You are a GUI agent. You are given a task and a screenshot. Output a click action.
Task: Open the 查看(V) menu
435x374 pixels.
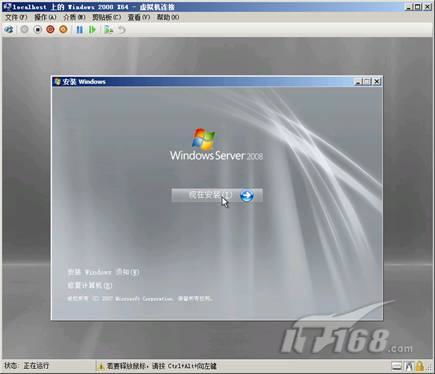[139, 17]
